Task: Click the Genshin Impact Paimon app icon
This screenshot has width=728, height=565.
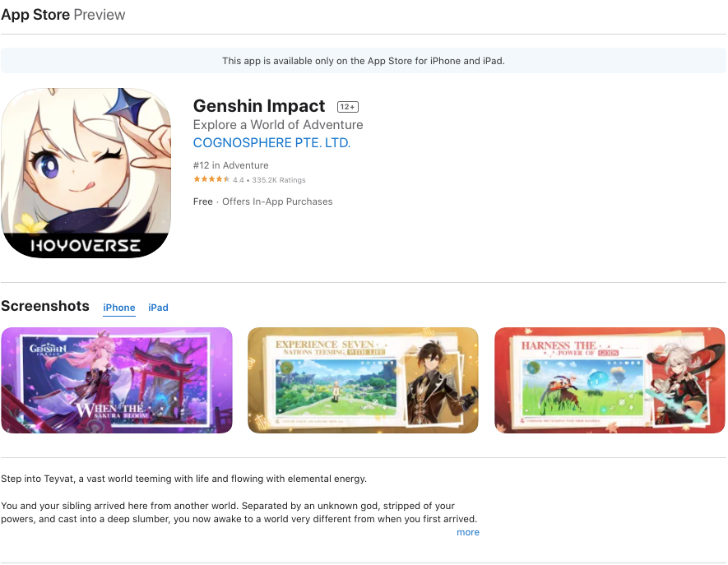Action: (86, 173)
